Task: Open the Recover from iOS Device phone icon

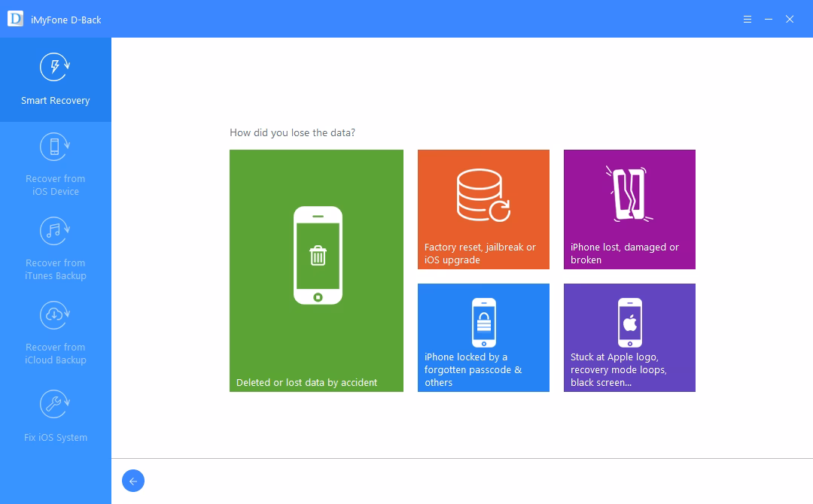Action: 53,147
